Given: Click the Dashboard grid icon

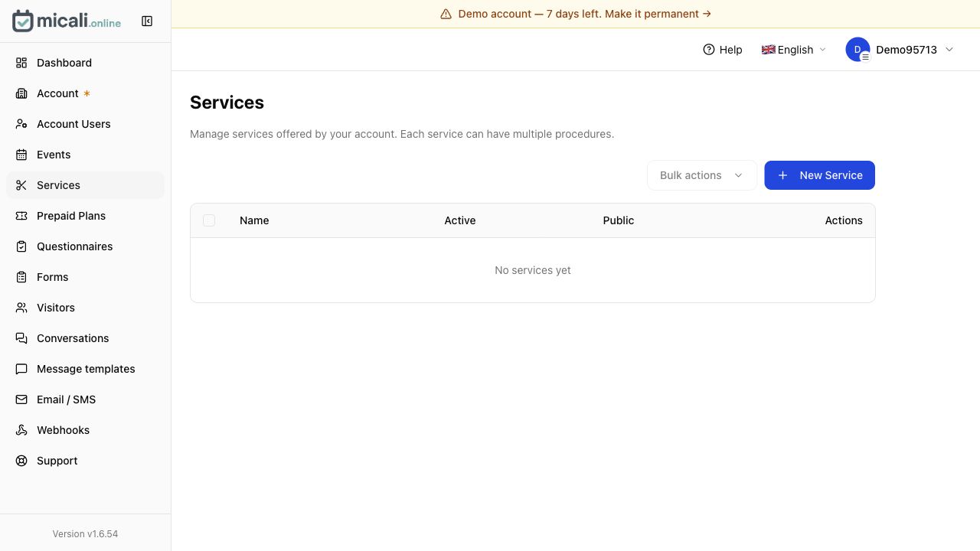Looking at the screenshot, I should coord(21,63).
